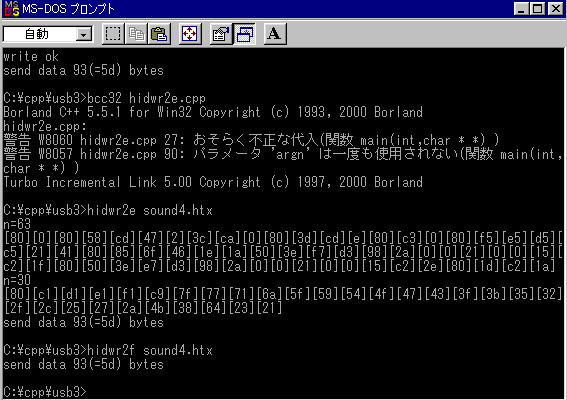
Task: Expand the font size dropdown arrow
Action: [84, 35]
